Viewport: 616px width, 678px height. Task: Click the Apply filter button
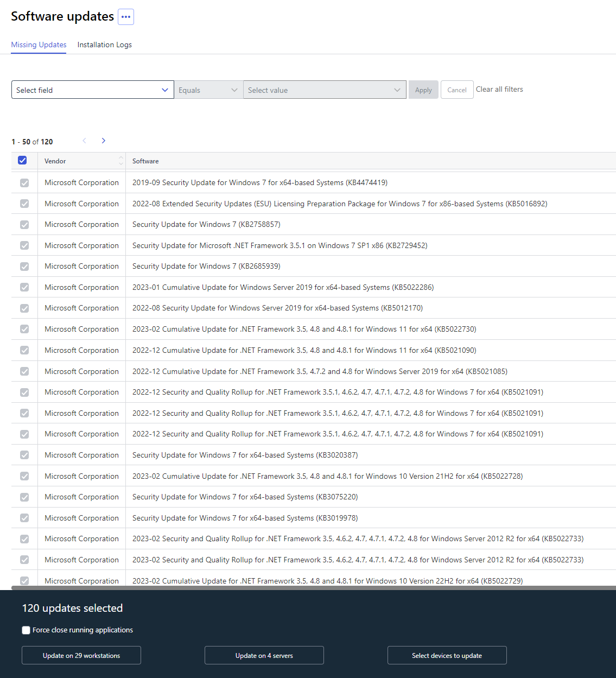point(423,90)
